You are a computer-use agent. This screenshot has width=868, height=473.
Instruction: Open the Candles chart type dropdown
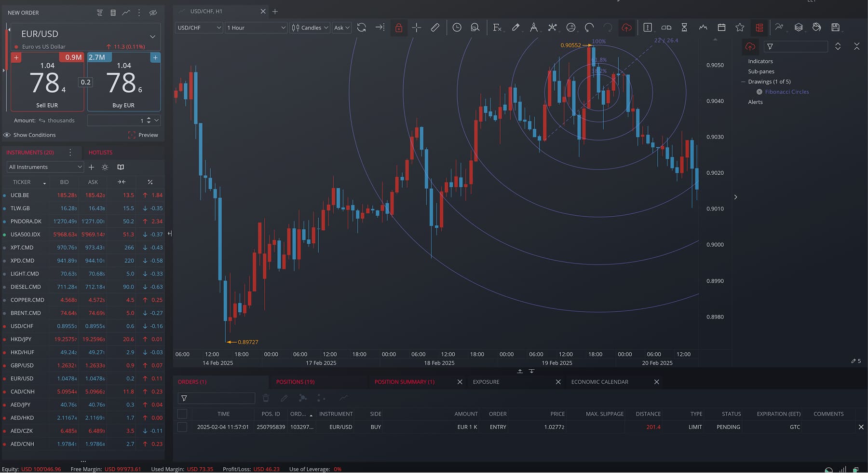click(310, 28)
